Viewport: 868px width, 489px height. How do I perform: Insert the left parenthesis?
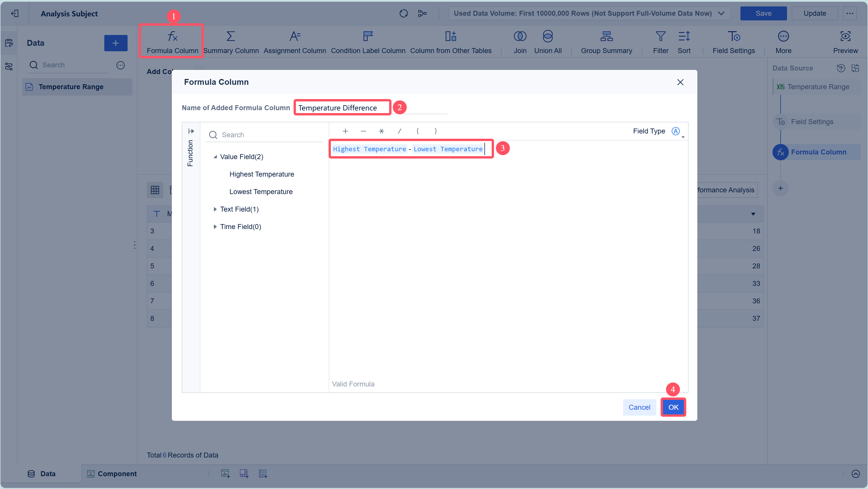417,131
